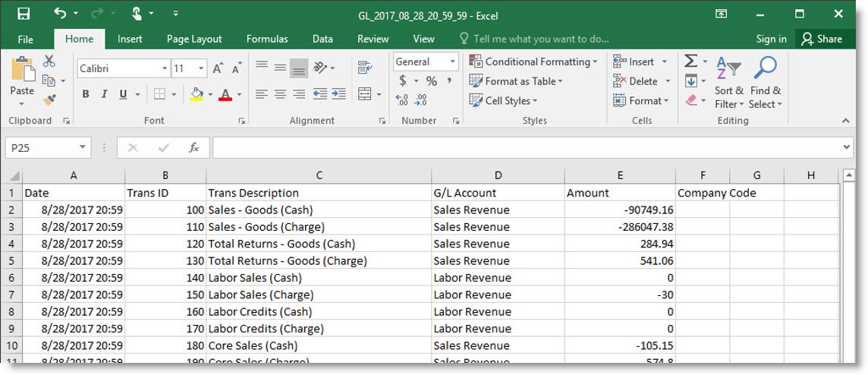The width and height of the screenshot is (868, 375).
Task: Open the Page Layout tab
Action: pos(194,39)
